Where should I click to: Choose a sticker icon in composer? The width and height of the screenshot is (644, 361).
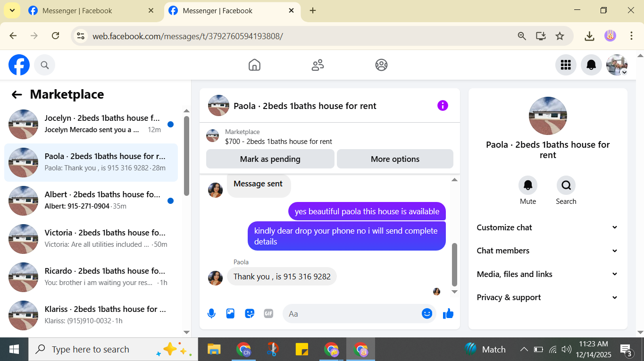point(250,313)
